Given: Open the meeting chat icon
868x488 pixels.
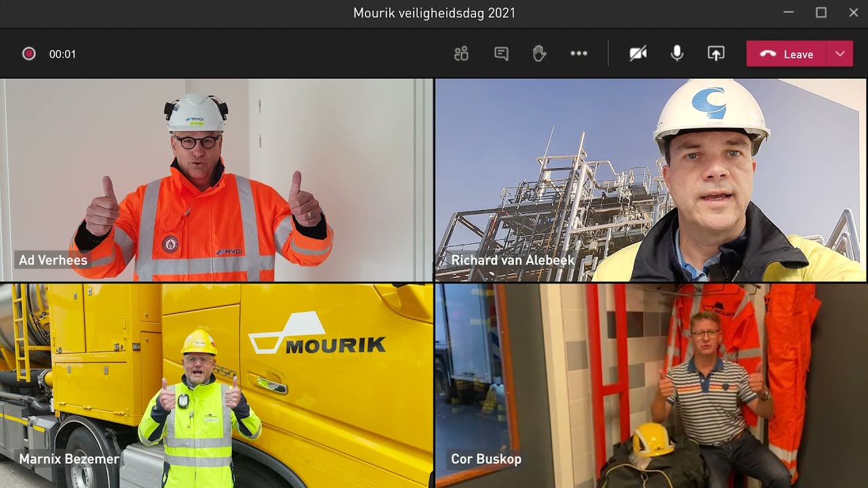Looking at the screenshot, I should [x=501, y=54].
